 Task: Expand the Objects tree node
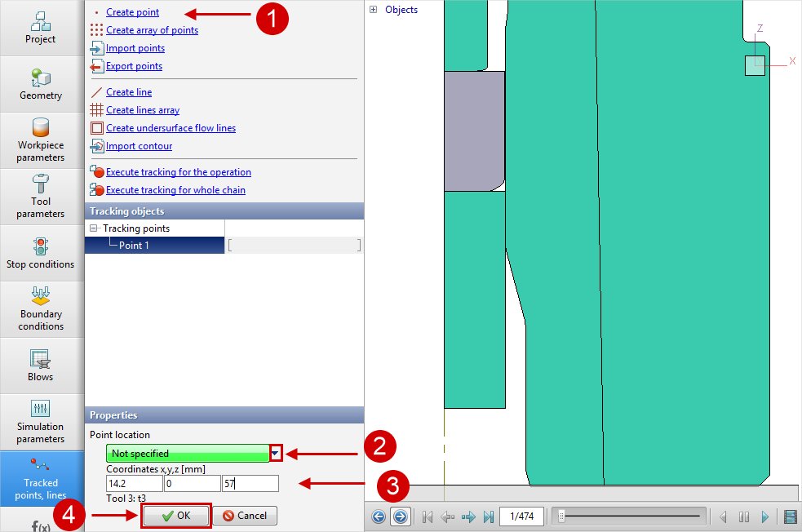[374, 10]
